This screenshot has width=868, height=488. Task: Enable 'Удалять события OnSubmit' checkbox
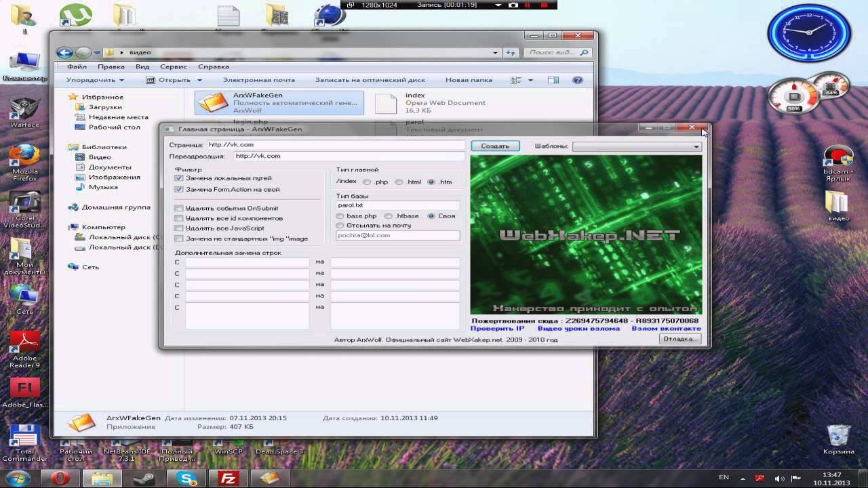click(179, 208)
